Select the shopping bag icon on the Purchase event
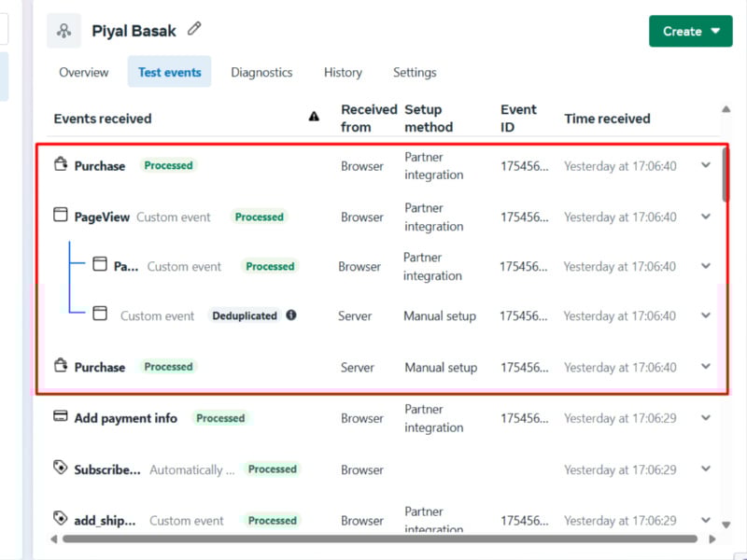 (61, 164)
